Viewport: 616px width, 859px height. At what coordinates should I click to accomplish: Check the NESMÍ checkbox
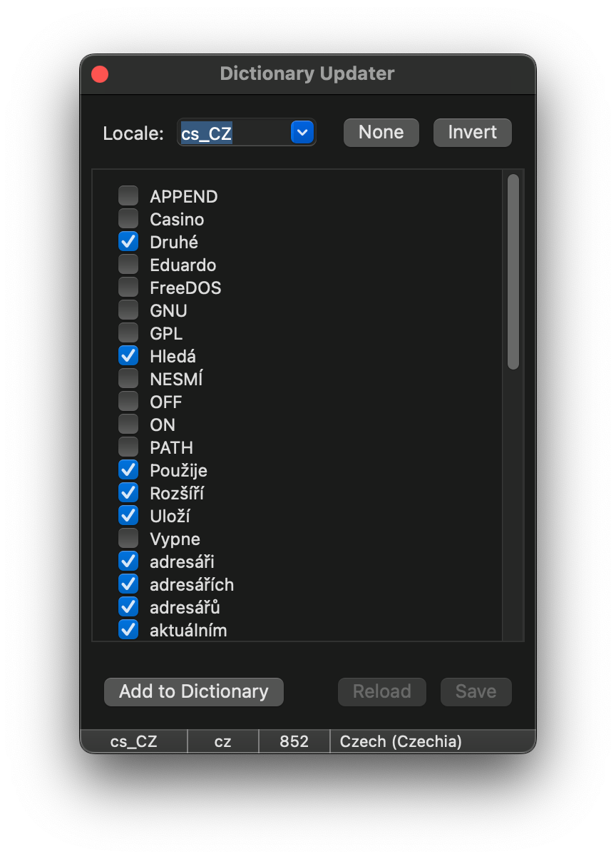pyautogui.click(x=128, y=379)
